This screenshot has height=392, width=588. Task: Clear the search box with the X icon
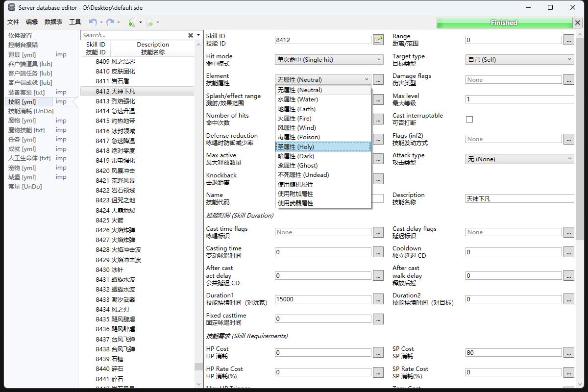pos(191,35)
